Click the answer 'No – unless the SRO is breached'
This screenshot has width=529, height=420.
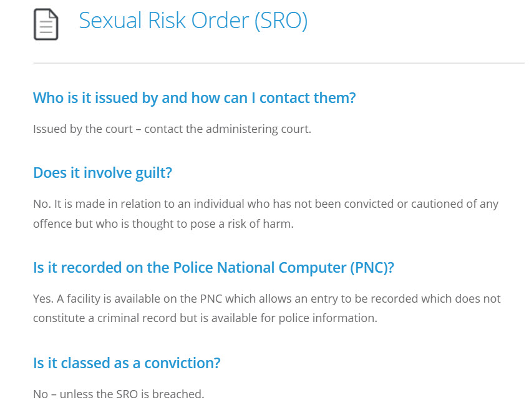click(x=119, y=394)
